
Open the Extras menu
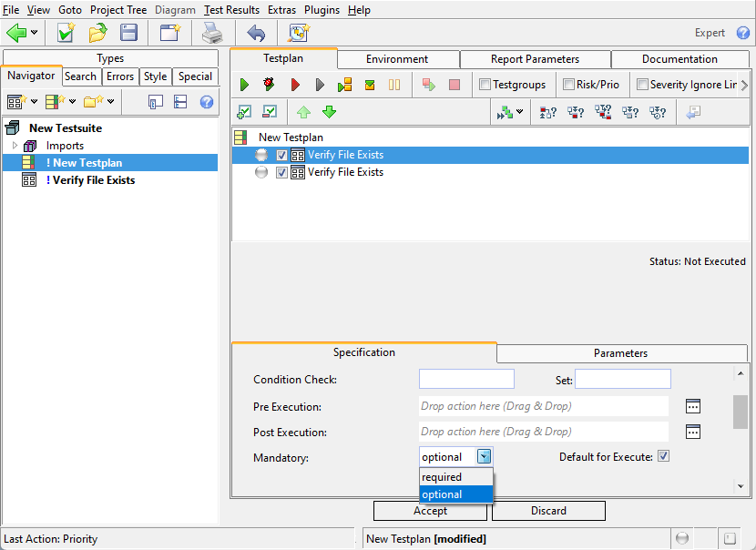coord(281,10)
